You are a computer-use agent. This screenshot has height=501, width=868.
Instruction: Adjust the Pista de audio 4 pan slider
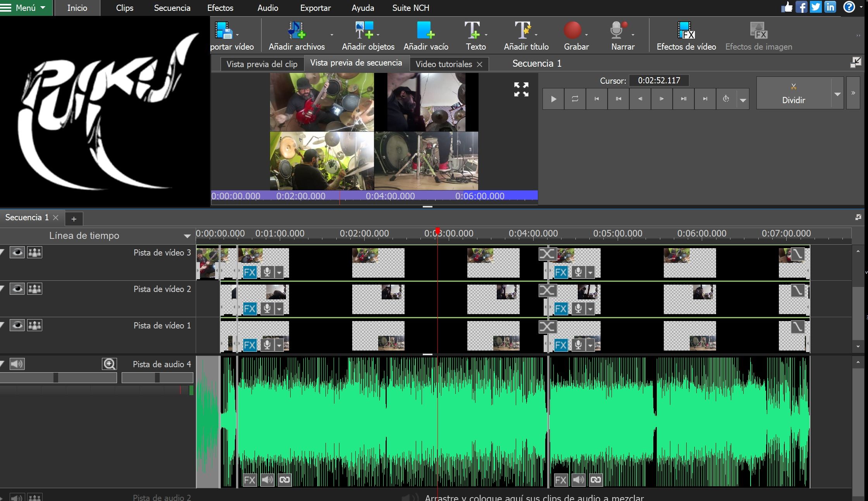[157, 378]
